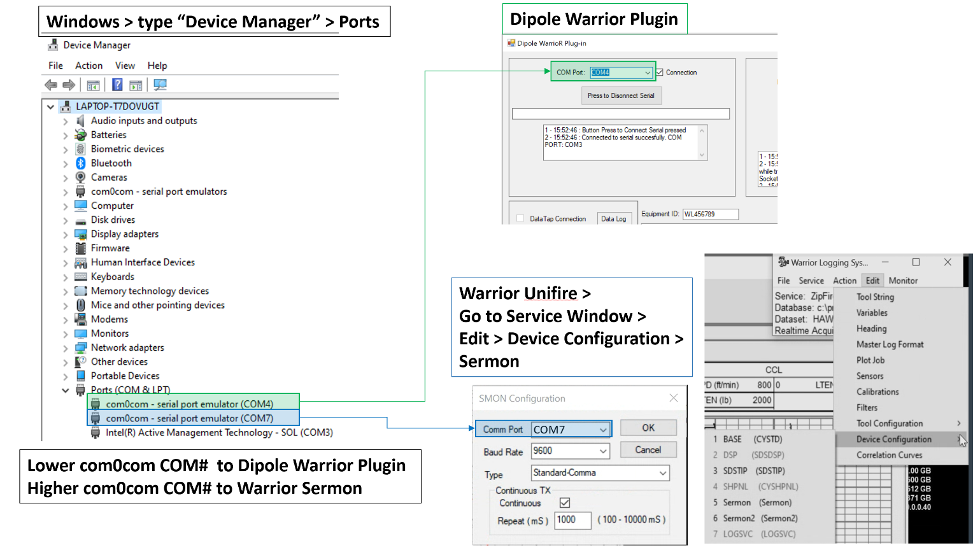Image resolution: width=980 pixels, height=548 pixels.
Task: Open the Action menu in Device Manager
Action: pyautogui.click(x=89, y=66)
